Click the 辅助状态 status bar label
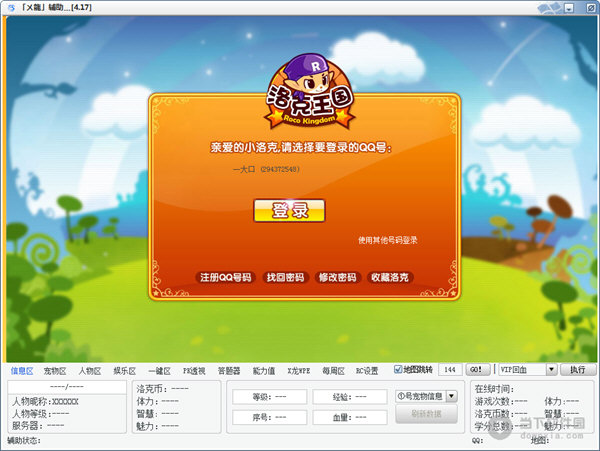This screenshot has width=600, height=451. 24,440
